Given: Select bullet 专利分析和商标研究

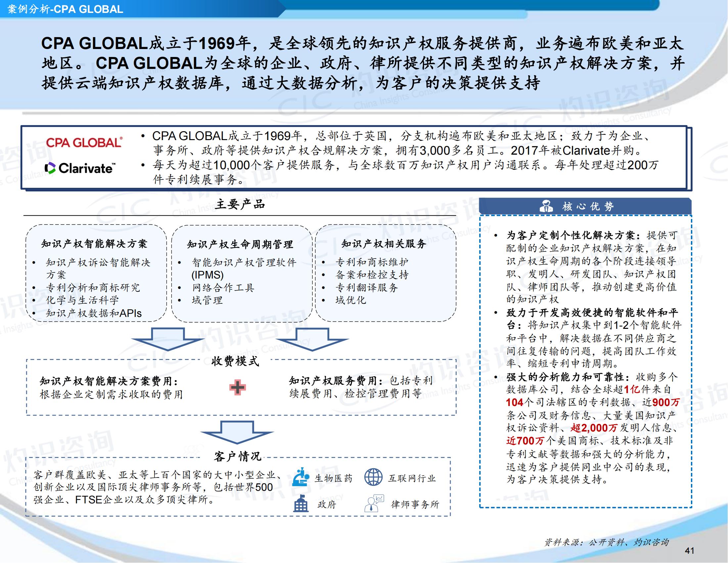Looking at the screenshot, I should pyautogui.click(x=93, y=287).
